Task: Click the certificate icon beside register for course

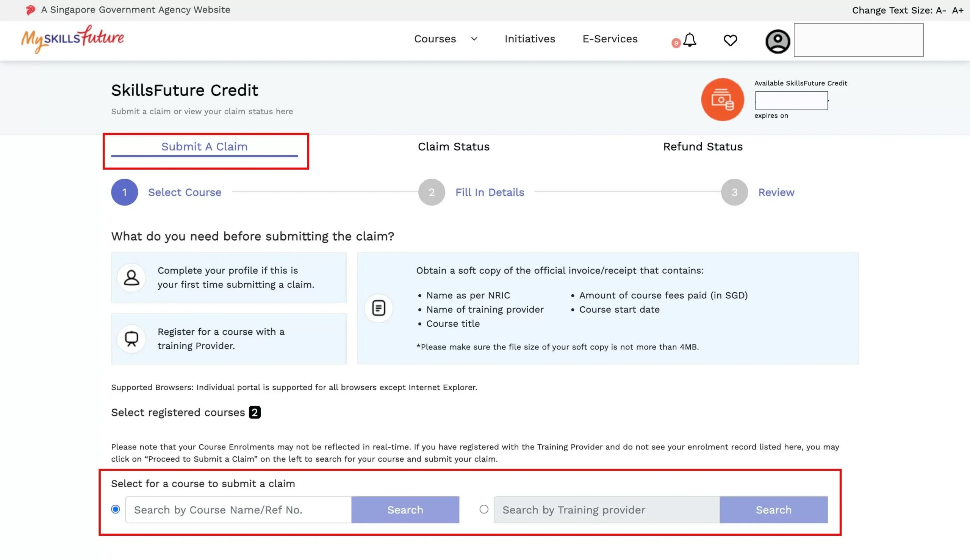Action: pos(131,338)
